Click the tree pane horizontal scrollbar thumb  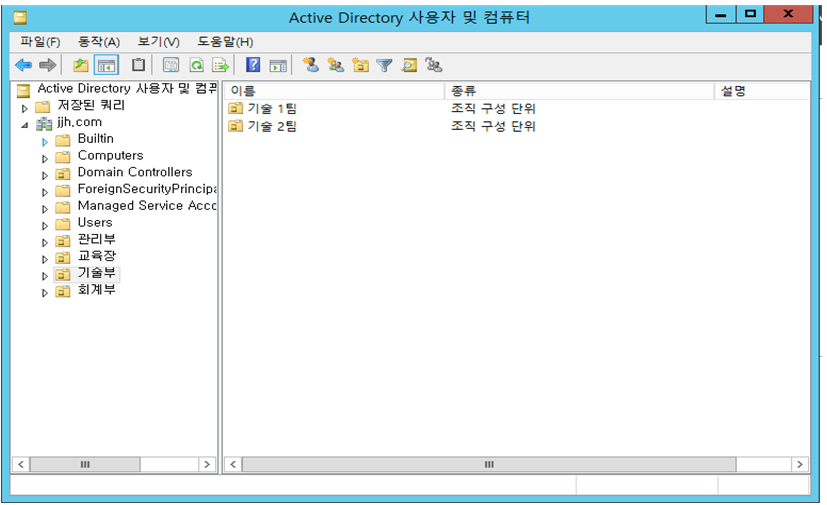tap(85, 464)
